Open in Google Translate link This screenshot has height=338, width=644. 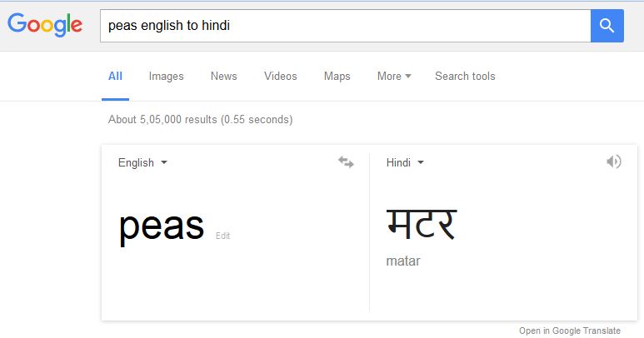[x=570, y=331]
